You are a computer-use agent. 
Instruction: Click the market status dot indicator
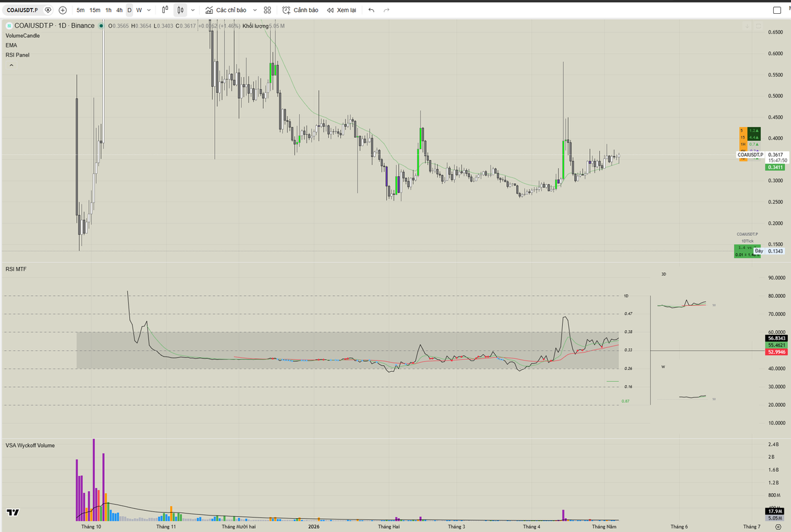click(x=101, y=26)
